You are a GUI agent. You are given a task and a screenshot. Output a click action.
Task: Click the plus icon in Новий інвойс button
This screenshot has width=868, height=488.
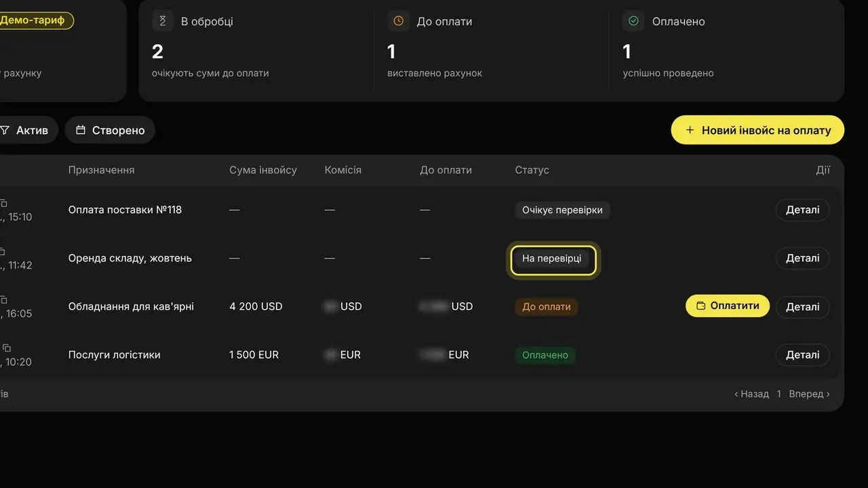point(690,130)
